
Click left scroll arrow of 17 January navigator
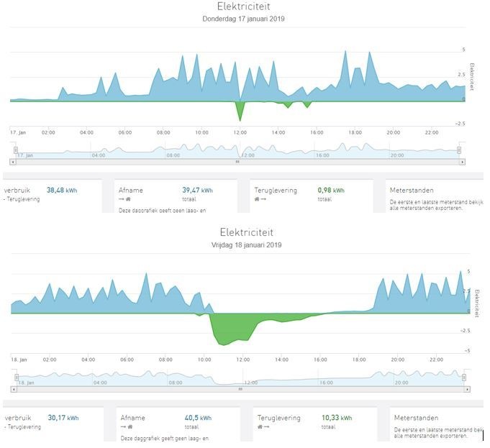click(x=13, y=162)
